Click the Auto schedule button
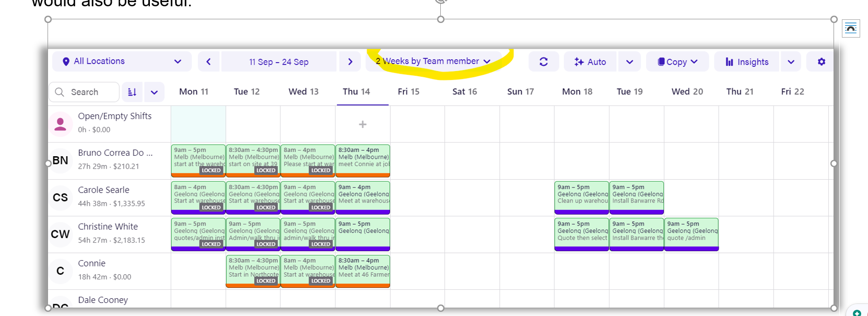Viewport: 868px width, 316px height. (x=590, y=62)
